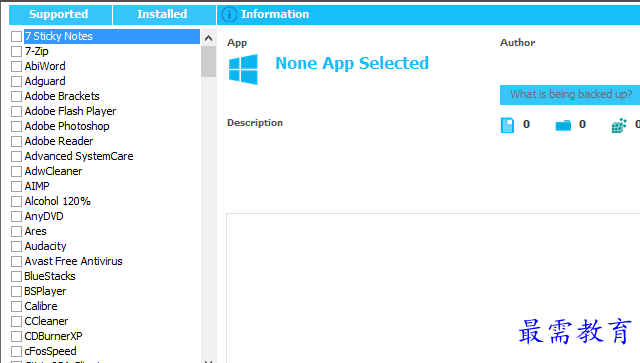This screenshot has width=640, height=363.
Task: Select Advanced SystemCare in list
Action: (79, 156)
